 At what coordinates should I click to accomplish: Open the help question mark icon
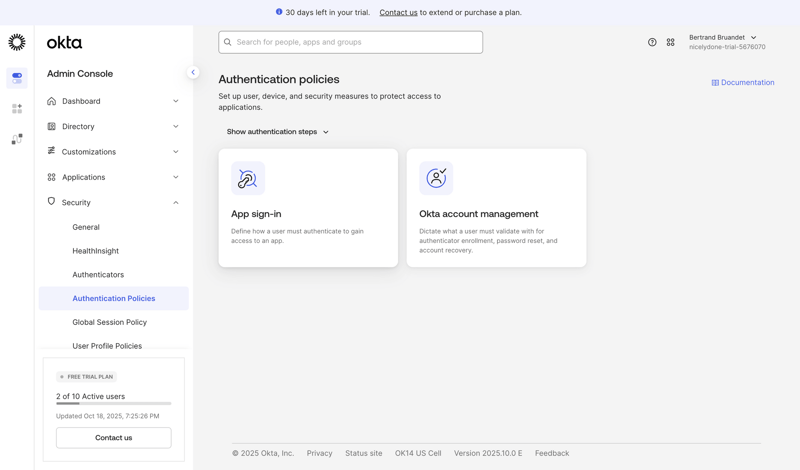tap(652, 42)
